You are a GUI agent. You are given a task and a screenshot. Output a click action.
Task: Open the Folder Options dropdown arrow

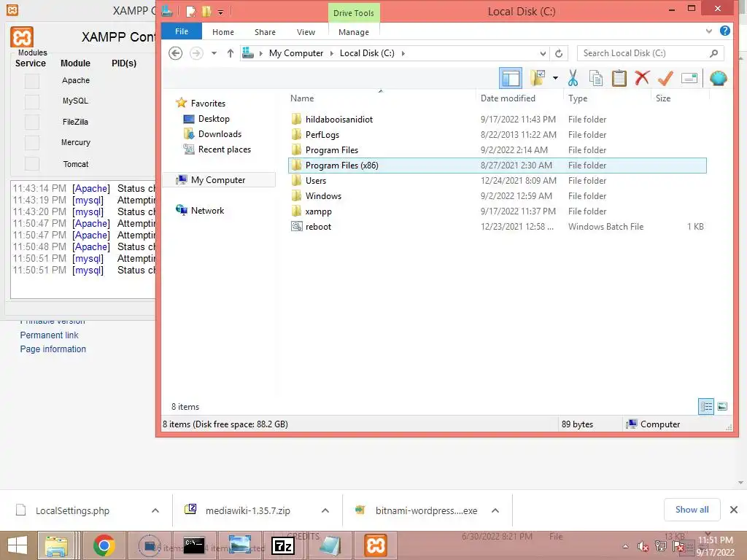click(555, 78)
